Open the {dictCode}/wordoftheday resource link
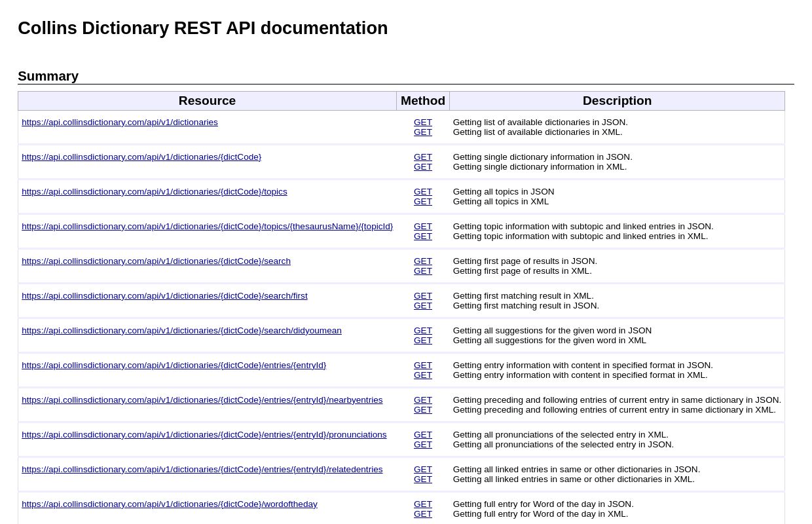The width and height of the screenshot is (812, 524). (x=169, y=504)
